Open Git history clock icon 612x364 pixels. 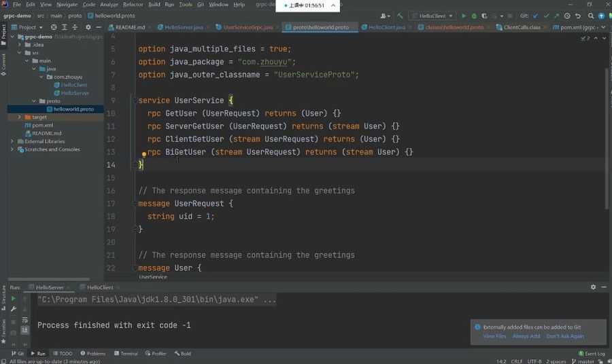(567, 16)
